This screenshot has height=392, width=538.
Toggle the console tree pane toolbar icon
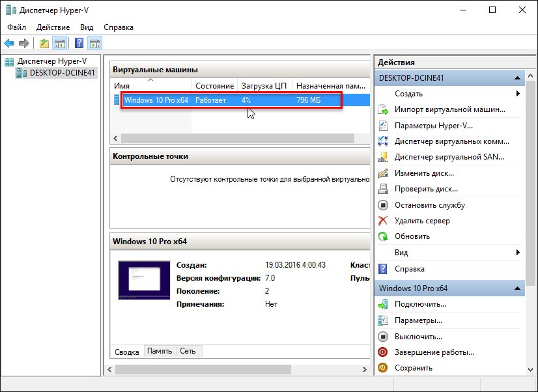tap(60, 43)
